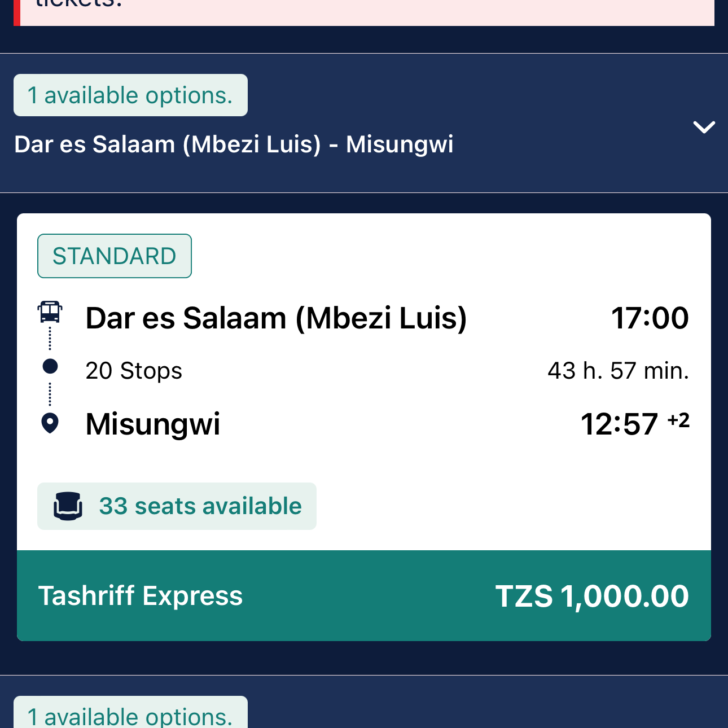Click the location pin icon next to Misungwi

(x=50, y=423)
